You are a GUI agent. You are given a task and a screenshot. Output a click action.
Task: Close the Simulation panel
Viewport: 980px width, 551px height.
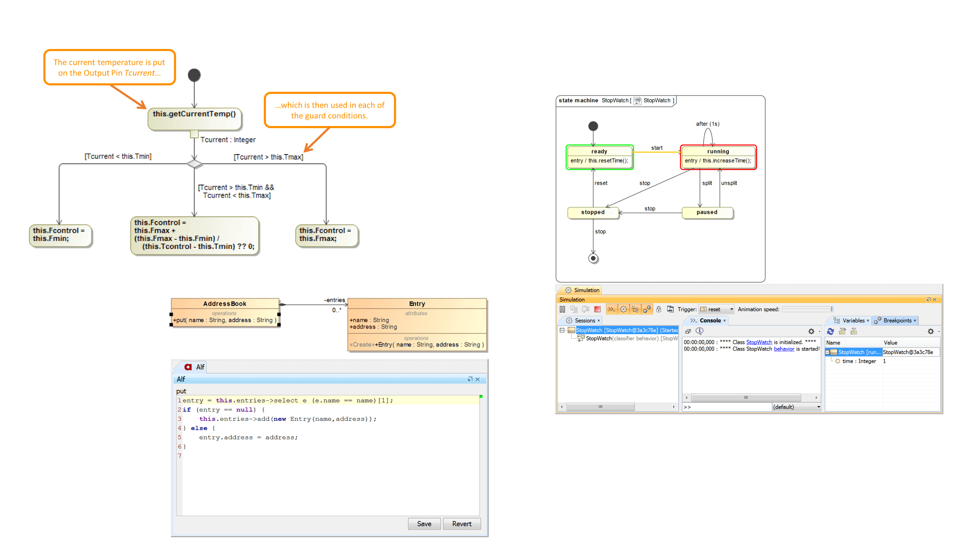(x=935, y=299)
